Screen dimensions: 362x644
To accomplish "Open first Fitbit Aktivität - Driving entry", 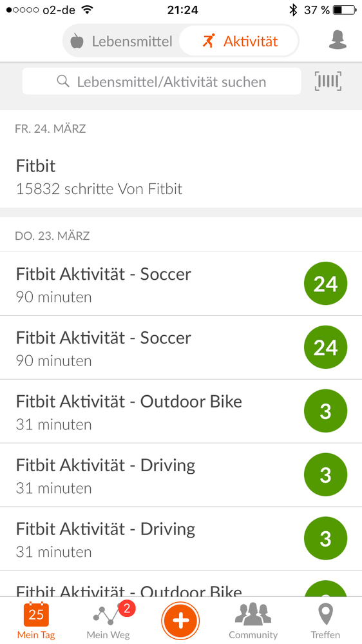I will [x=181, y=475].
